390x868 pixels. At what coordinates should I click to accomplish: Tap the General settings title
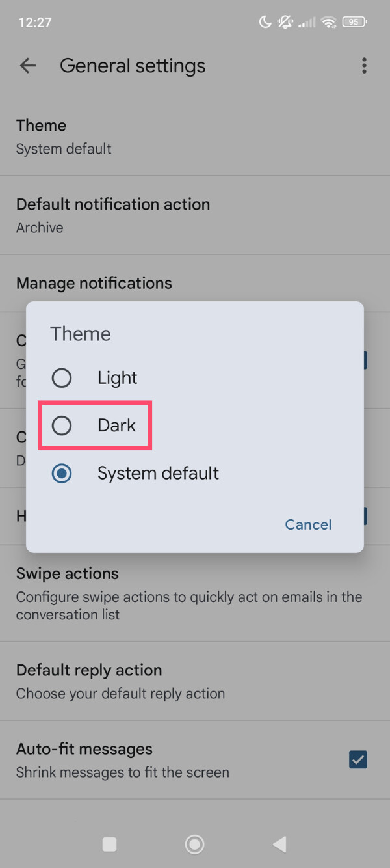point(133,65)
